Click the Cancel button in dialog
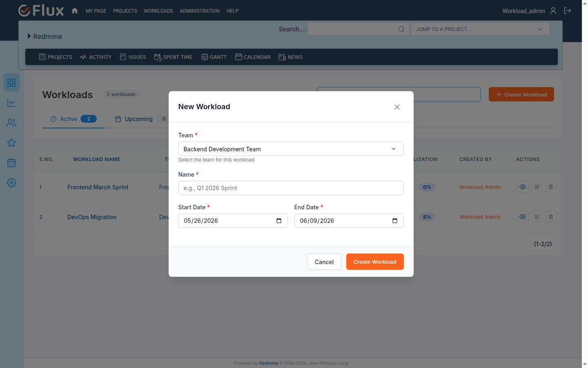The height and width of the screenshot is (368, 588). tap(324, 262)
